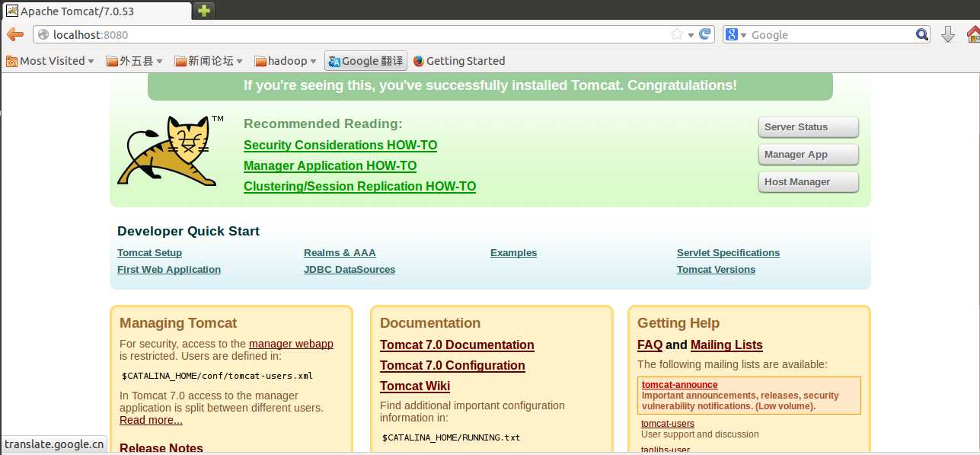Image resolution: width=980 pixels, height=455 pixels.
Task: Open Security Considerations HOW-TO link
Action: (x=340, y=145)
